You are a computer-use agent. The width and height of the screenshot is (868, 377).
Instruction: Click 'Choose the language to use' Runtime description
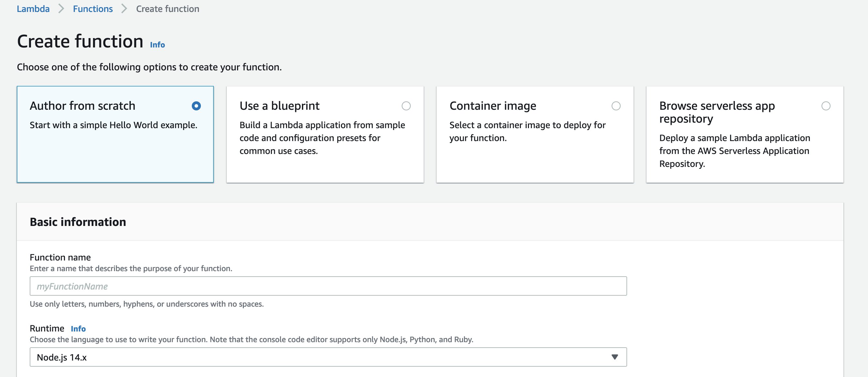[x=251, y=340]
